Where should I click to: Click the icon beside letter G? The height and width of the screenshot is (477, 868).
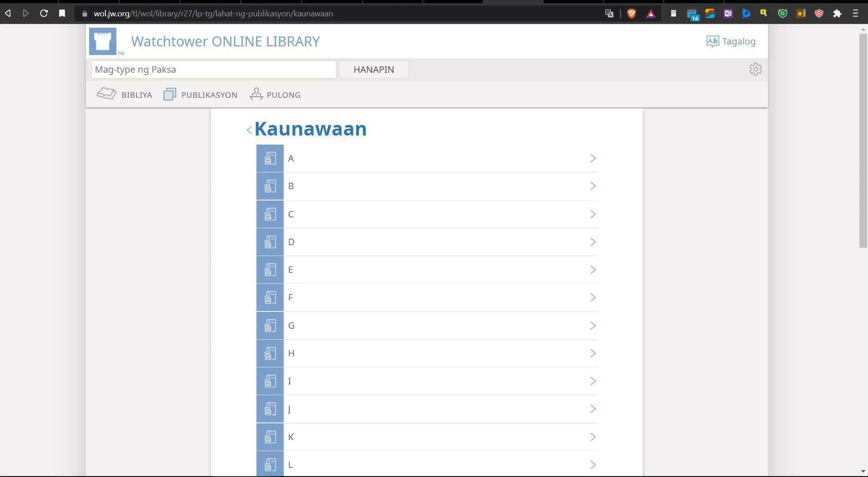pyautogui.click(x=270, y=326)
